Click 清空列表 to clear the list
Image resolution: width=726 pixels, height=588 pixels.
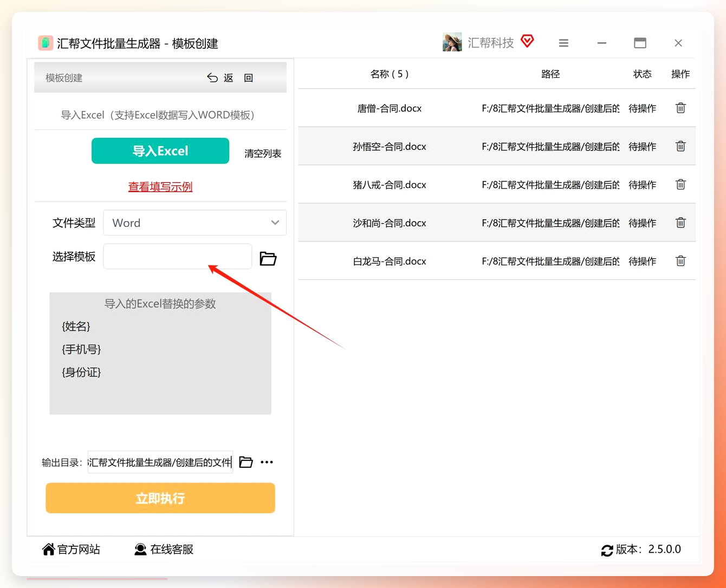(263, 153)
